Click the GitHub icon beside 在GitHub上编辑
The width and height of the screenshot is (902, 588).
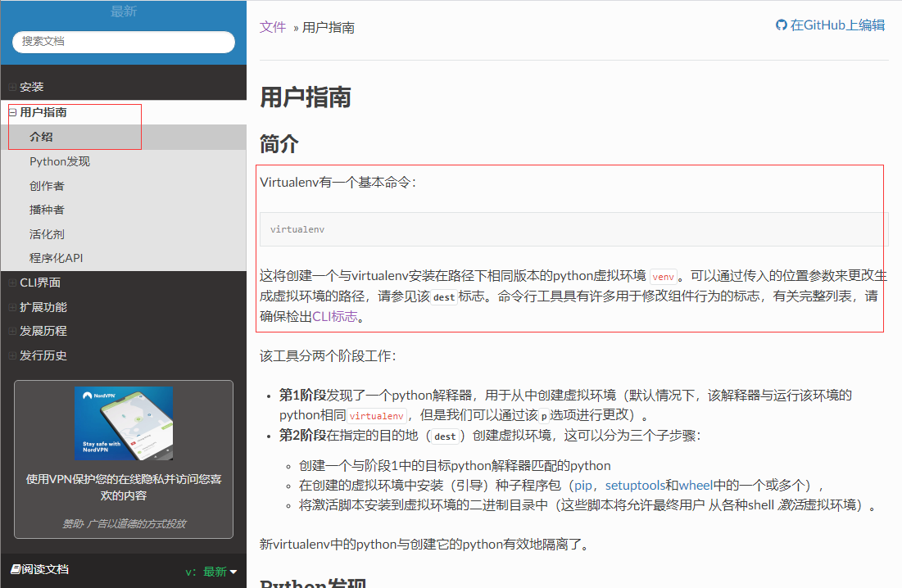click(x=781, y=25)
